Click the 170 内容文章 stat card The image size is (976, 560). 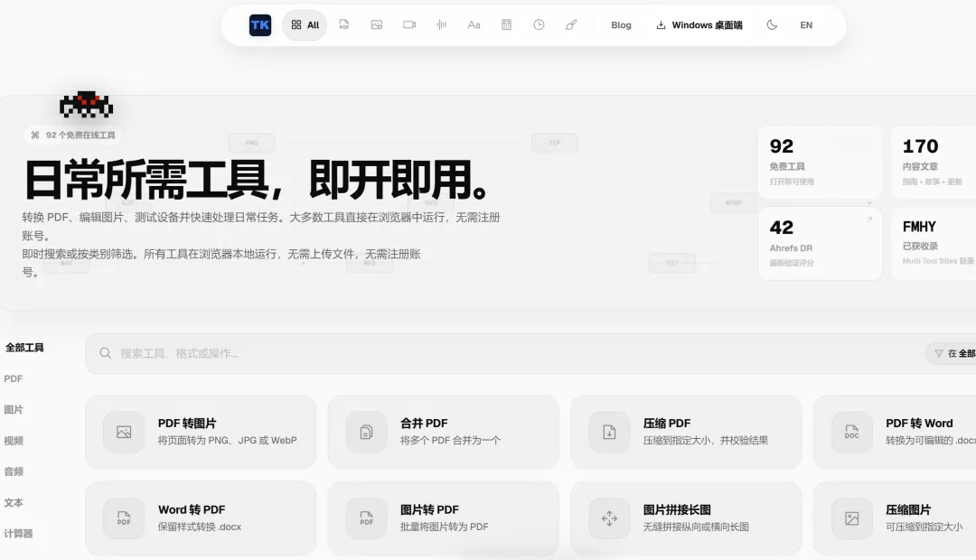pyautogui.click(x=934, y=162)
